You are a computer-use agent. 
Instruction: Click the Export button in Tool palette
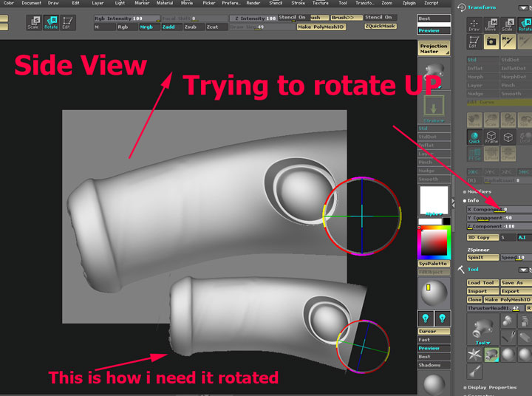(516, 291)
